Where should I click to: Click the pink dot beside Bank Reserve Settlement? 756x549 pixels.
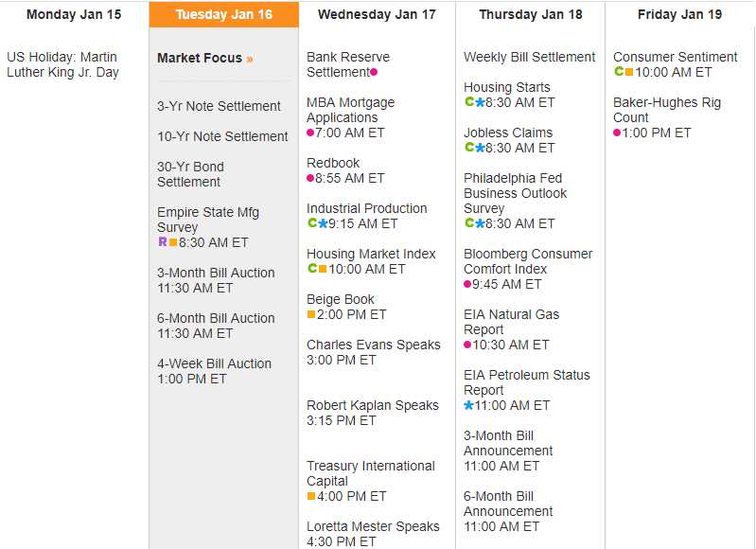point(374,72)
